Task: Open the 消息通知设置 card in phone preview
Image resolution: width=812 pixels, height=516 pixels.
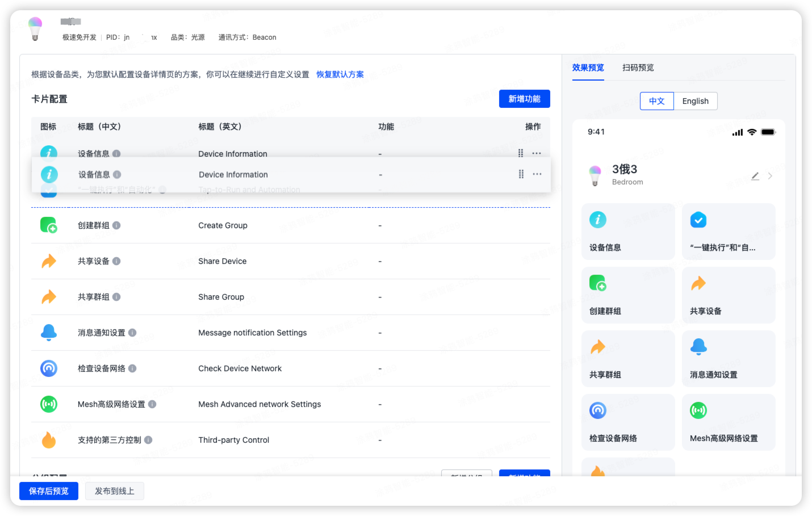Action: (729, 359)
